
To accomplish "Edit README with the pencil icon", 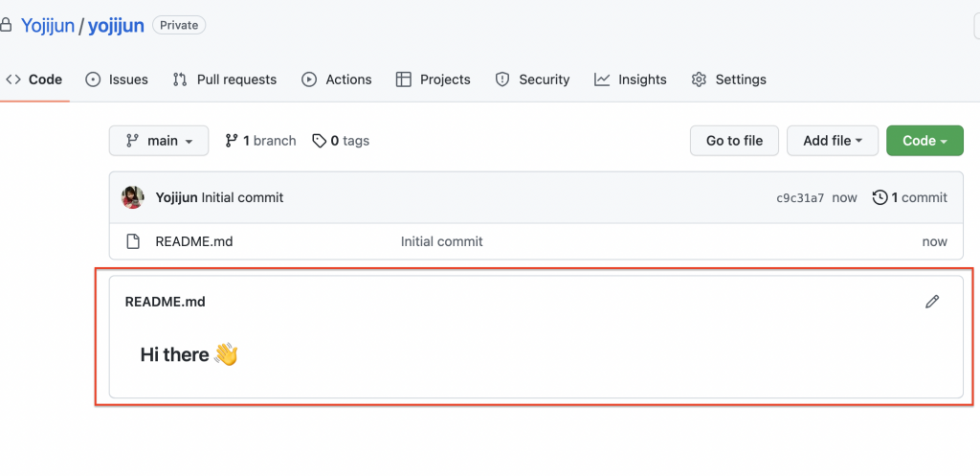I will [x=932, y=302].
